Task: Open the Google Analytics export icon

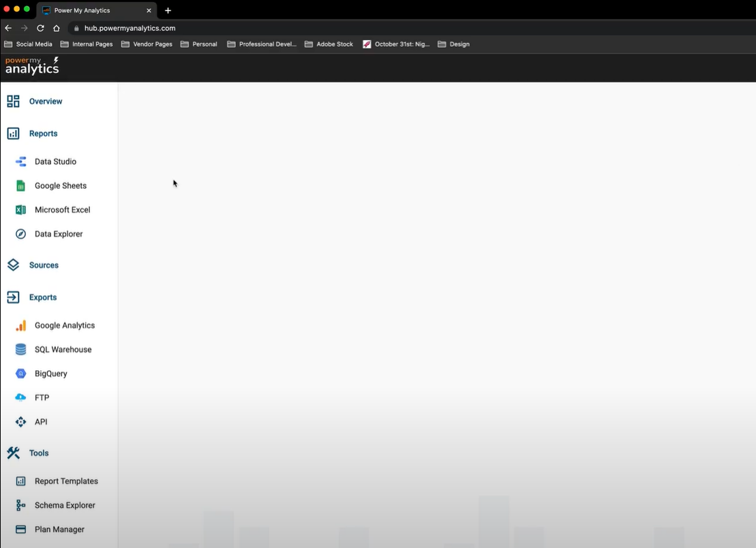Action: (20, 326)
